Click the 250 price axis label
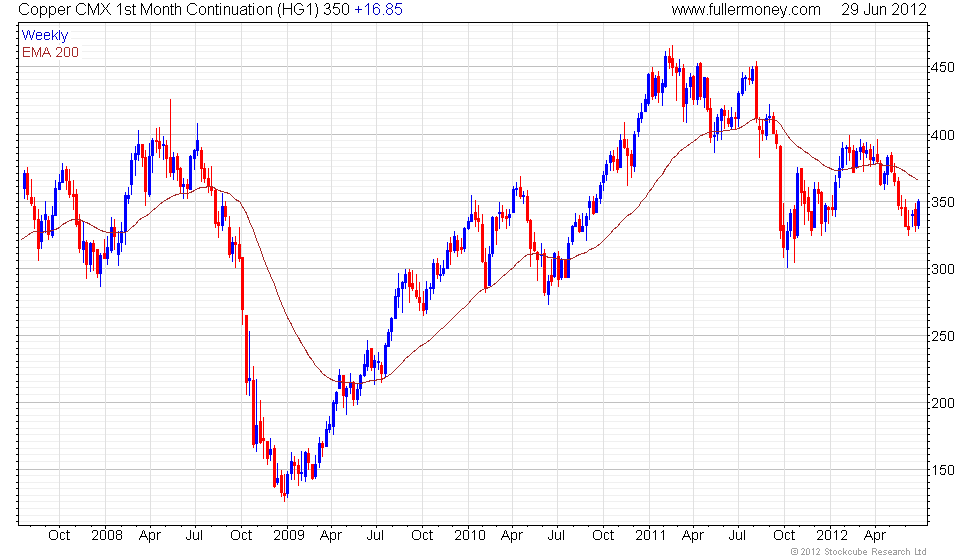This screenshot has height=560, width=980. pos(942,336)
